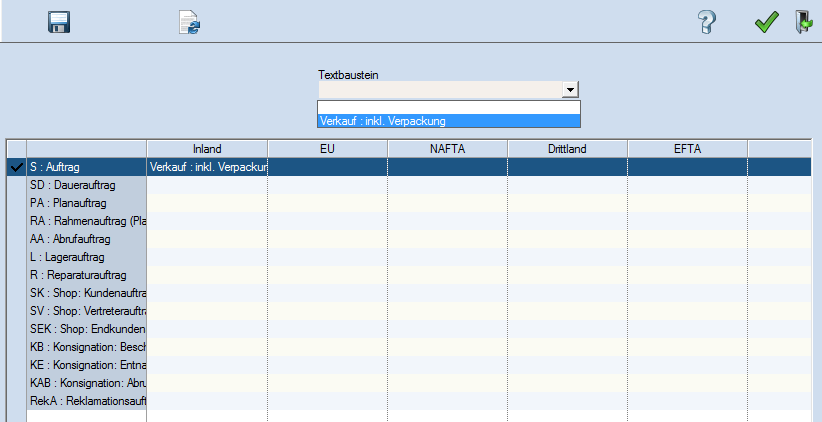Screen dimensions: 822x422
Task: Select the L : Lagerauftrag row
Action: pos(86,257)
